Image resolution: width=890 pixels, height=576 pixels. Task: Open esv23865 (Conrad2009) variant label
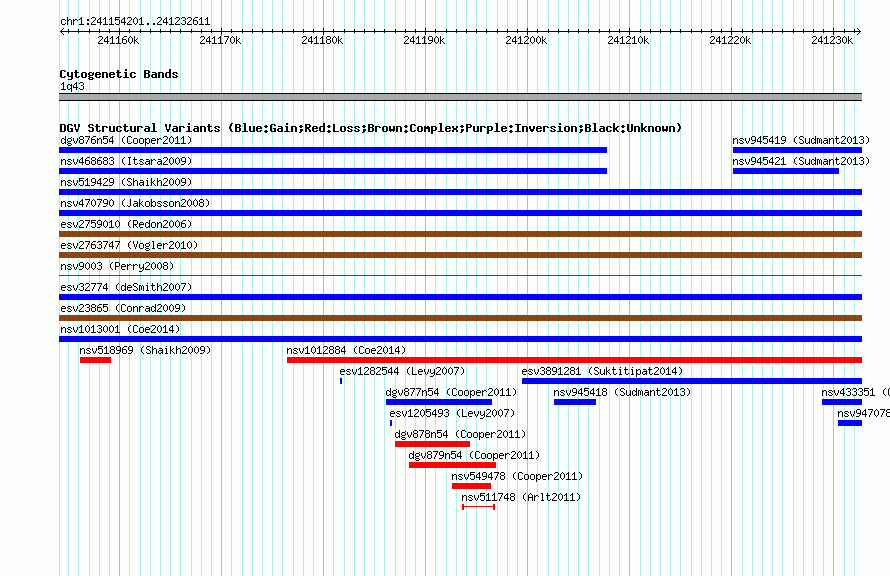click(x=123, y=308)
